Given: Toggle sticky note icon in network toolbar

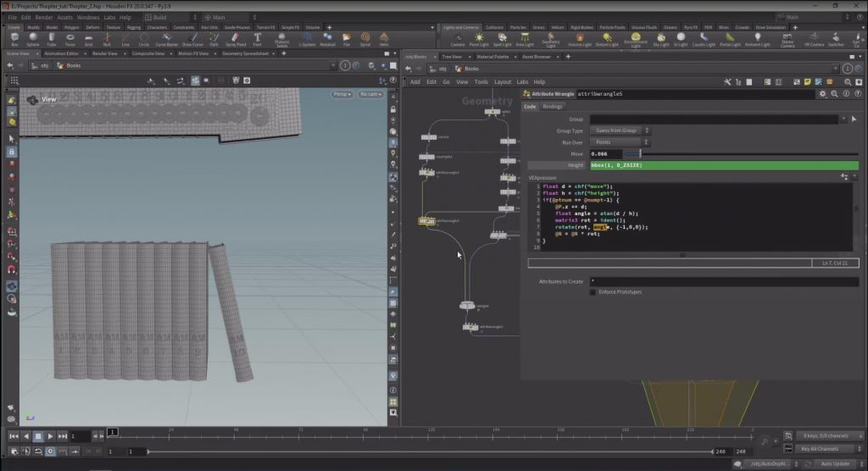Looking at the screenshot, I should (808, 82).
